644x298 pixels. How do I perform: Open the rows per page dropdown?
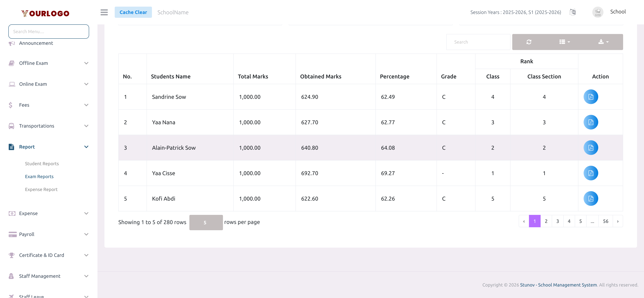tap(206, 222)
